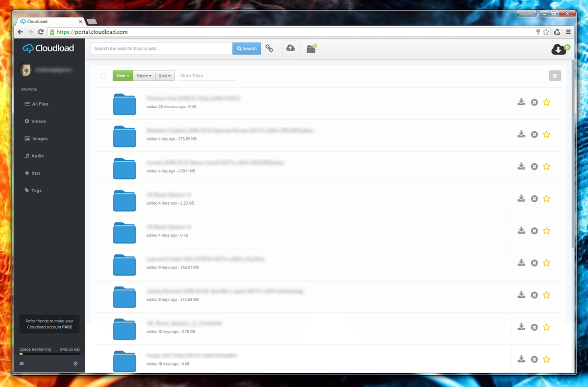Click the Filter Files input field
This screenshot has height=387, width=588.
tap(206, 75)
